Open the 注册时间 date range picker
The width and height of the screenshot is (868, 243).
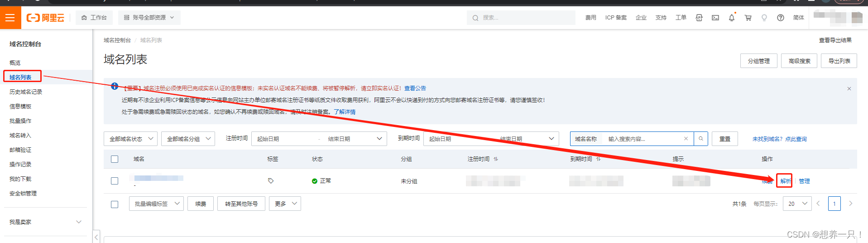[319, 139]
